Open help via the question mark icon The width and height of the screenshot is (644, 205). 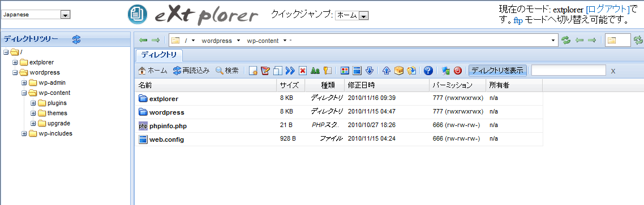coord(428,71)
